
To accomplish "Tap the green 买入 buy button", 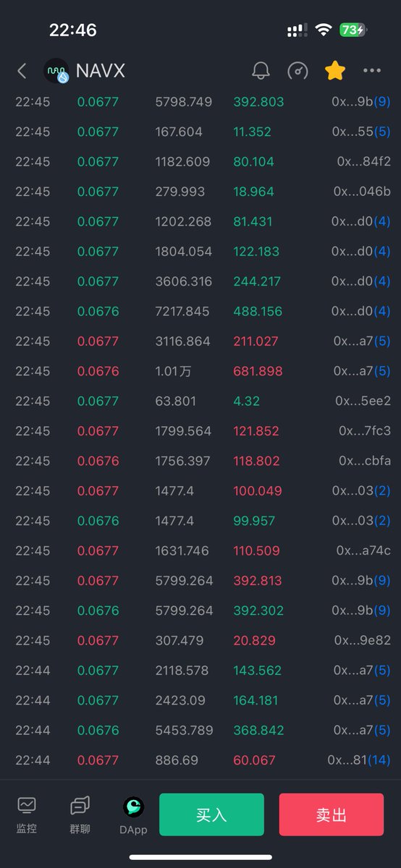I will [211, 815].
